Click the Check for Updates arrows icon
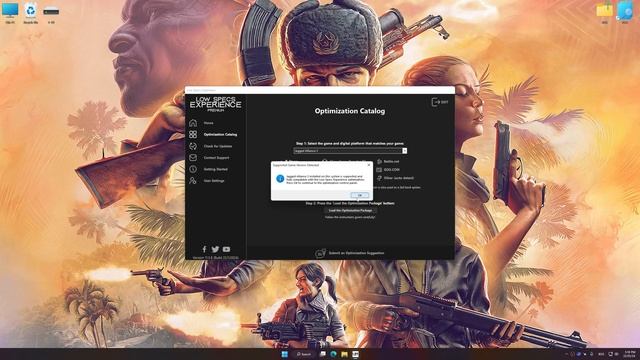The height and width of the screenshot is (360, 640). [x=193, y=146]
